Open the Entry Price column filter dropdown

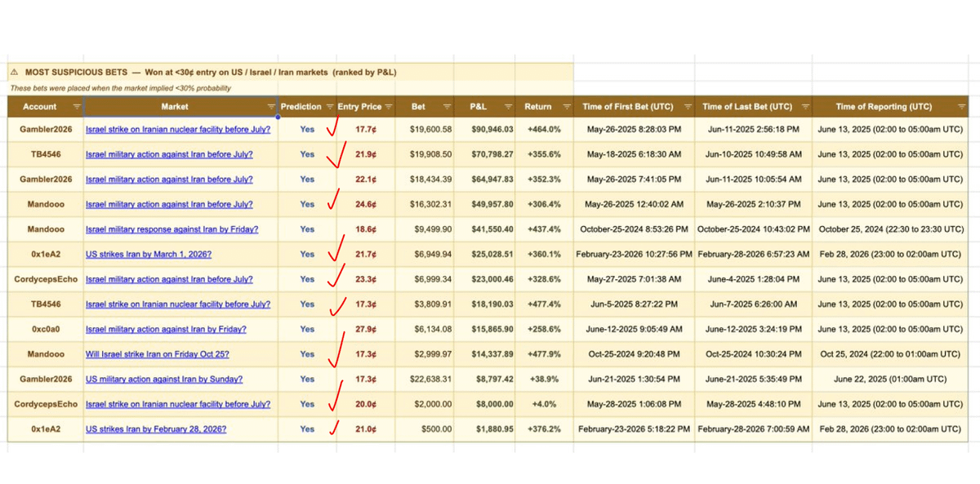pos(389,107)
